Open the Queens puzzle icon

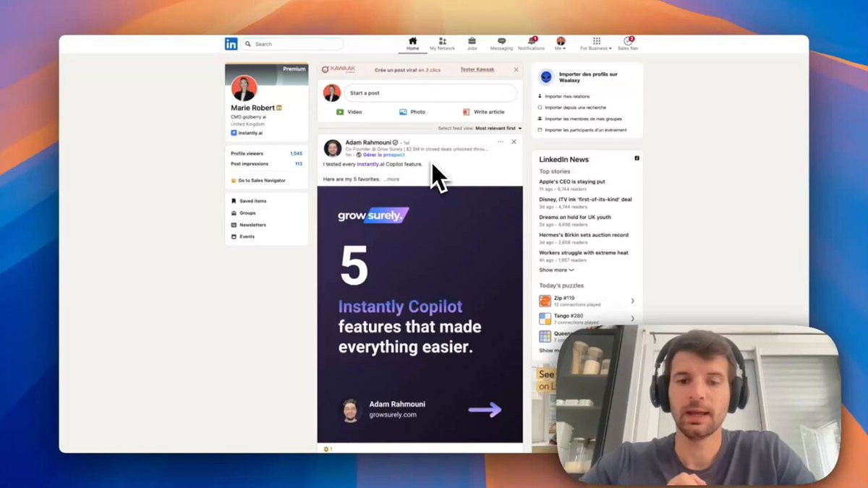click(545, 336)
